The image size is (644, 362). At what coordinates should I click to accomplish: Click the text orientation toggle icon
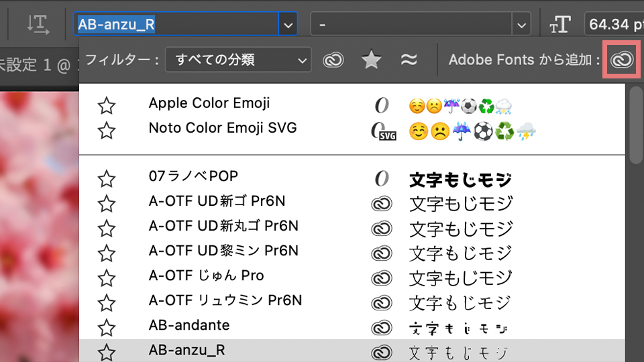tap(38, 24)
